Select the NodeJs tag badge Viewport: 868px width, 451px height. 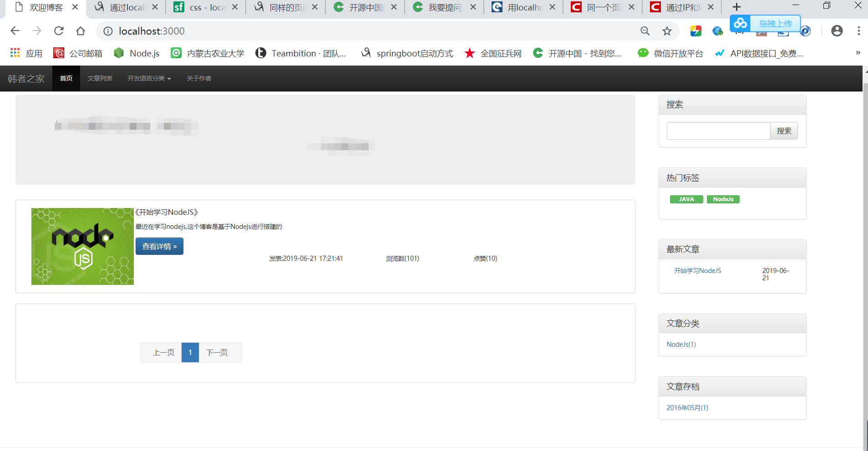pos(723,199)
